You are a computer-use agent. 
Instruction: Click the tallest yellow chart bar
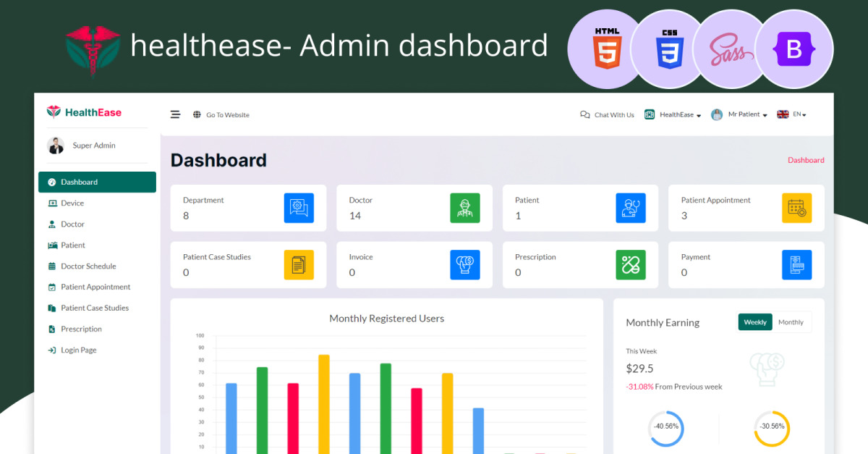[324, 404]
